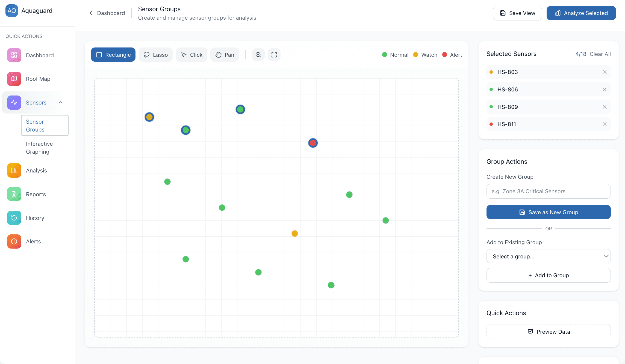The image size is (625, 364).
Task: Switch to Click selection mode
Action: 191,55
